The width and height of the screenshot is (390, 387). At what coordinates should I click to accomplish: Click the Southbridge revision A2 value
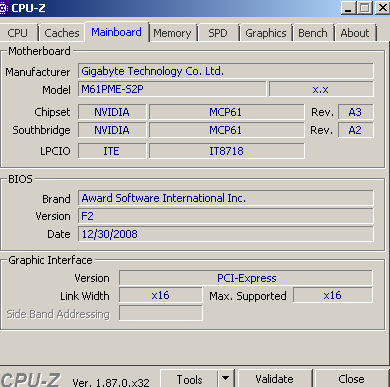coord(356,130)
